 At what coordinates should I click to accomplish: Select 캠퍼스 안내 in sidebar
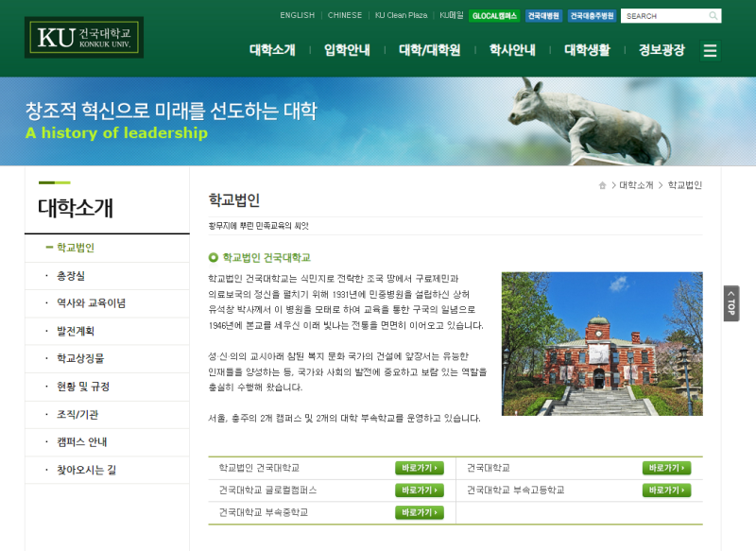click(82, 442)
